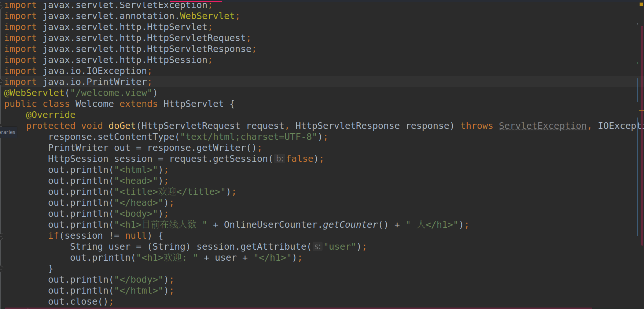Open the yellow inspection warning indicator
The image size is (644, 309).
click(x=641, y=4)
